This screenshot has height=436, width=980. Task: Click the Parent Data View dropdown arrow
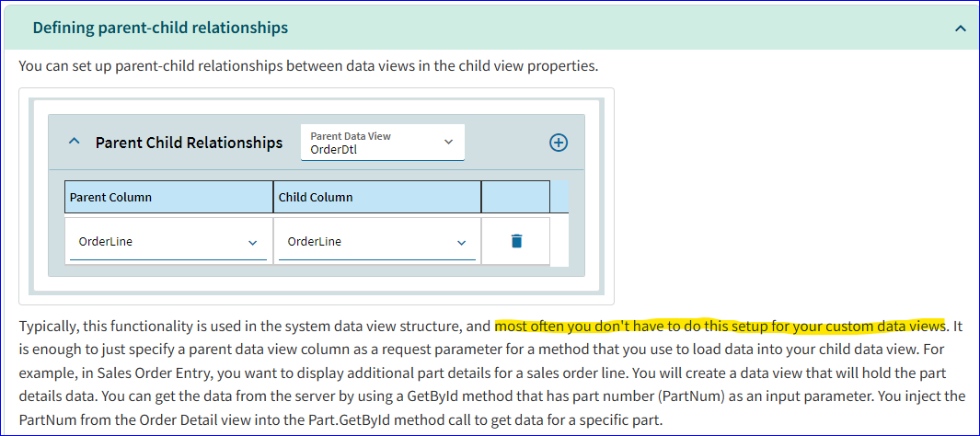tap(448, 142)
